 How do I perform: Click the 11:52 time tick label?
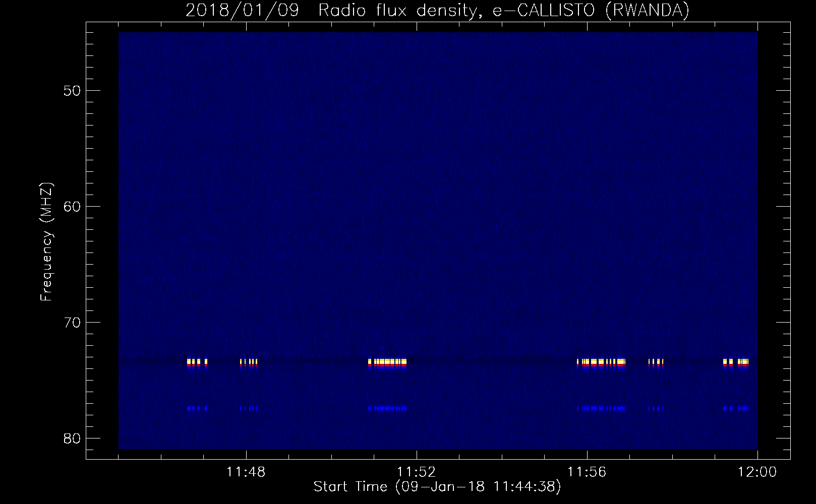point(417,472)
